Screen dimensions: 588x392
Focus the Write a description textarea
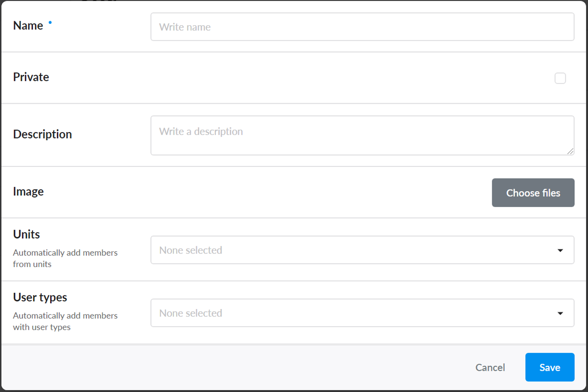[x=362, y=135]
